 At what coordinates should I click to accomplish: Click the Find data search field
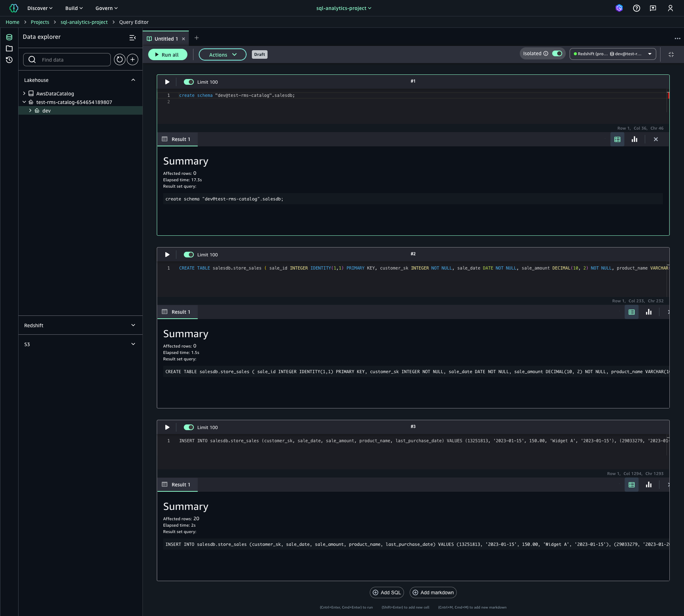[73, 59]
